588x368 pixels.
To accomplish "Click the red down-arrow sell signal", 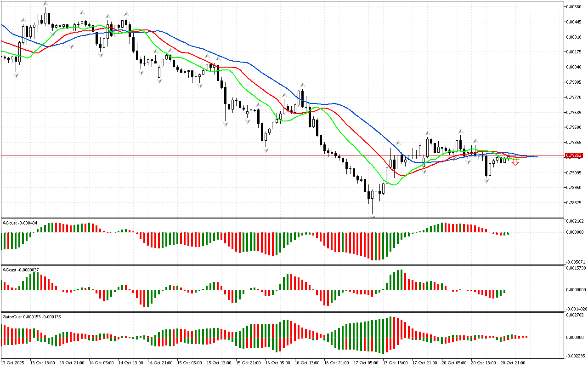I will tap(515, 163).
